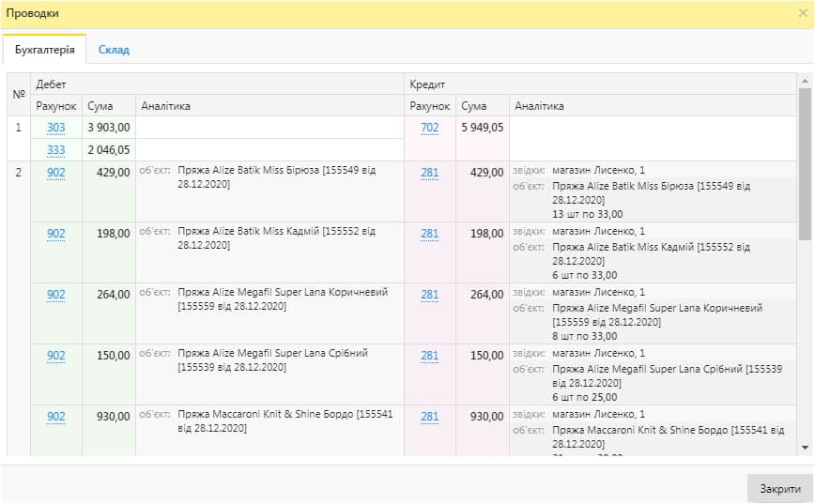Open credit account 702 link
815x504 pixels.
[430, 128]
